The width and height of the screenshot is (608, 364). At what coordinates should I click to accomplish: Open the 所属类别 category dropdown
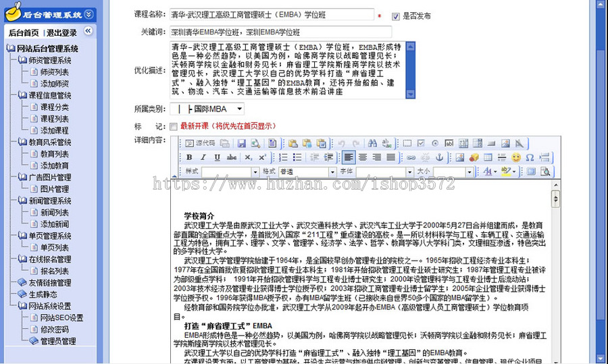[207, 109]
